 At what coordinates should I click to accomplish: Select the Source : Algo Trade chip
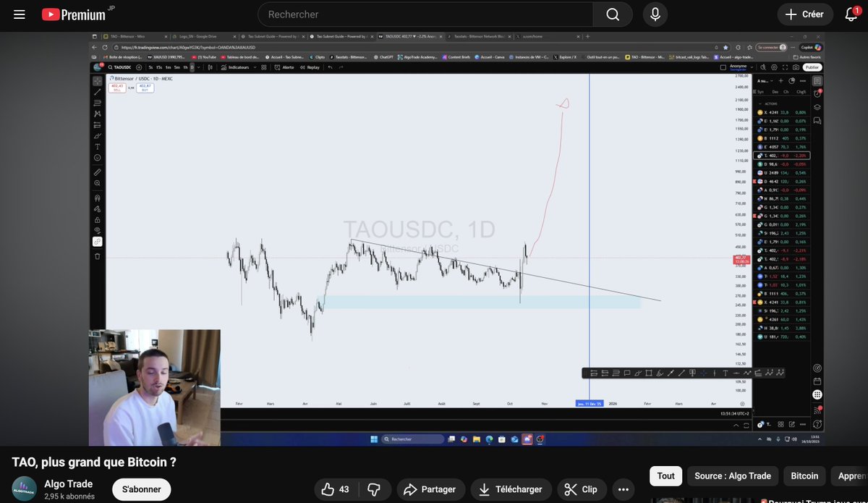coord(733,475)
